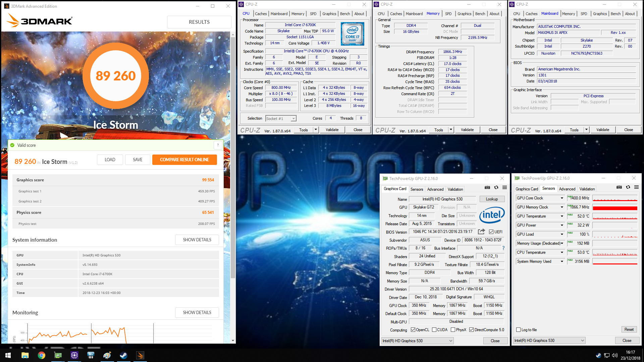The width and height of the screenshot is (644, 362).
Task: Toggle the DirectCompute 5.0 checkbox
Action: pos(471,330)
